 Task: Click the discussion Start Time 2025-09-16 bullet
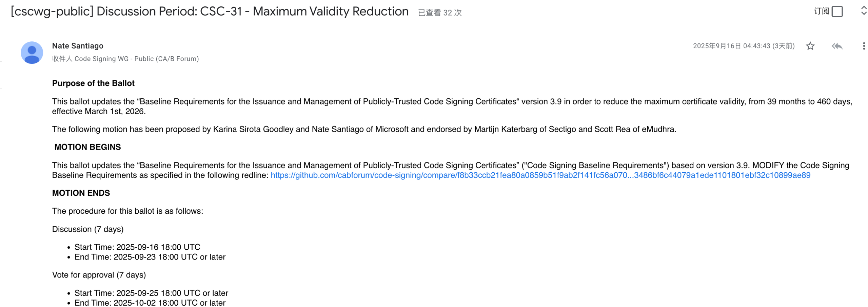click(137, 247)
